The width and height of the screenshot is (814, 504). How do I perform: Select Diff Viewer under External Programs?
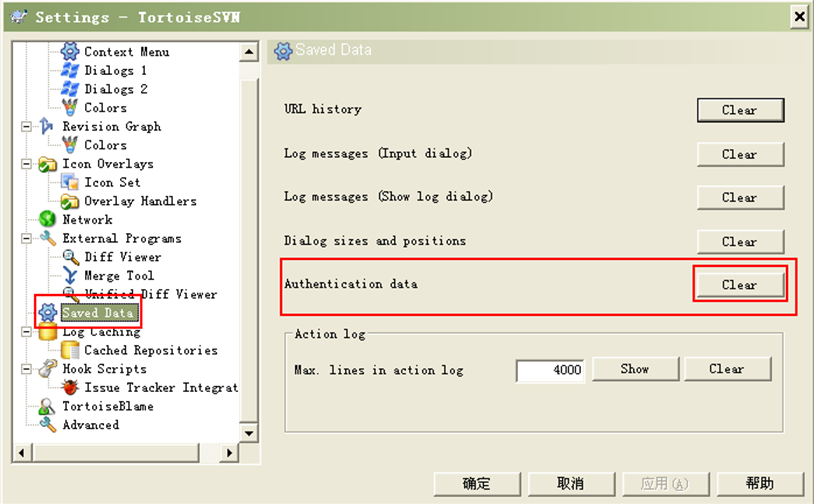click(x=123, y=257)
